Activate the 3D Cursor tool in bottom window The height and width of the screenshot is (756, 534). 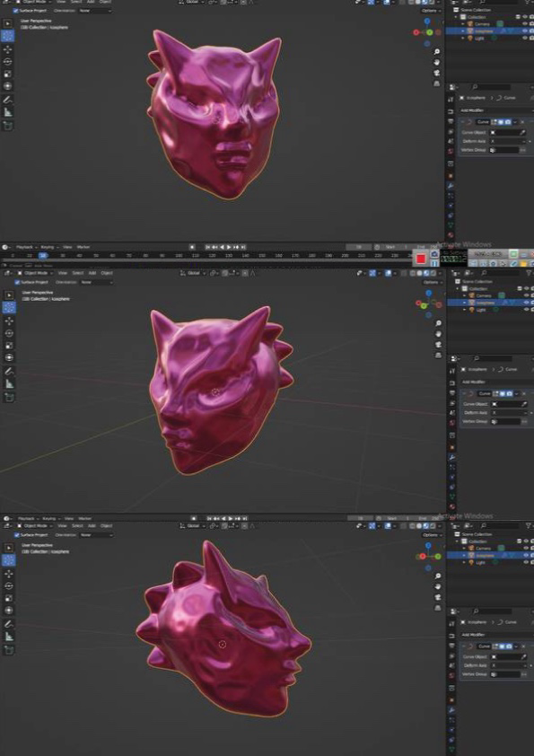9,559
